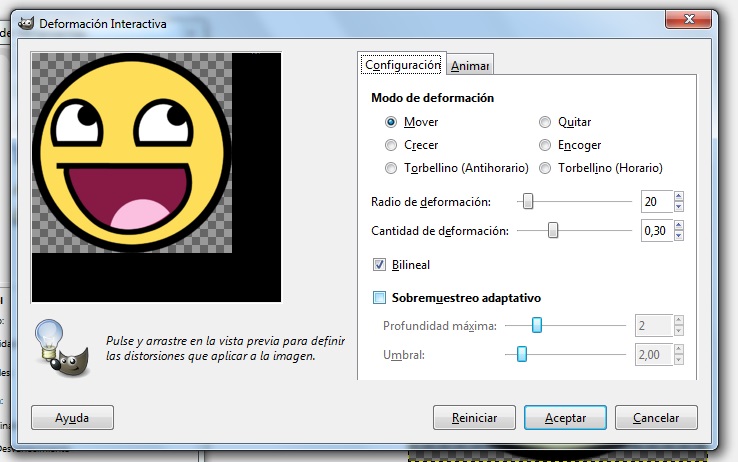Click the Cantidad de deformación value field
Screen dimensions: 738x462
coord(657,231)
